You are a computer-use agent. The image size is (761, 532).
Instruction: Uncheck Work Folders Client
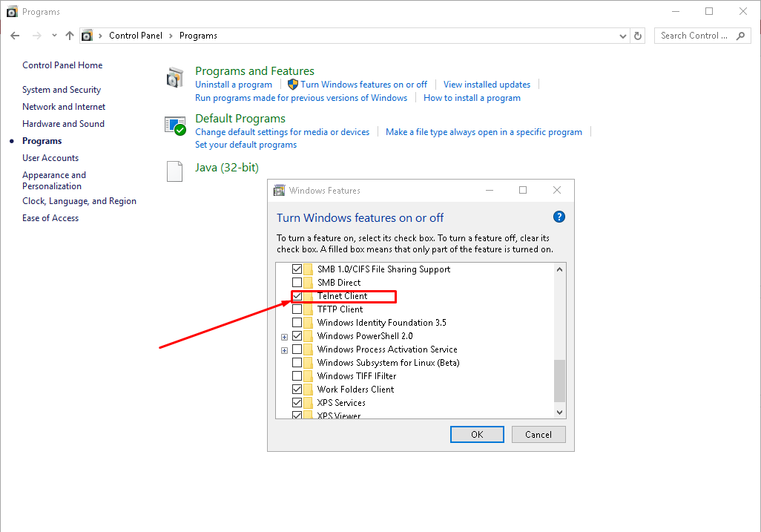[297, 390]
